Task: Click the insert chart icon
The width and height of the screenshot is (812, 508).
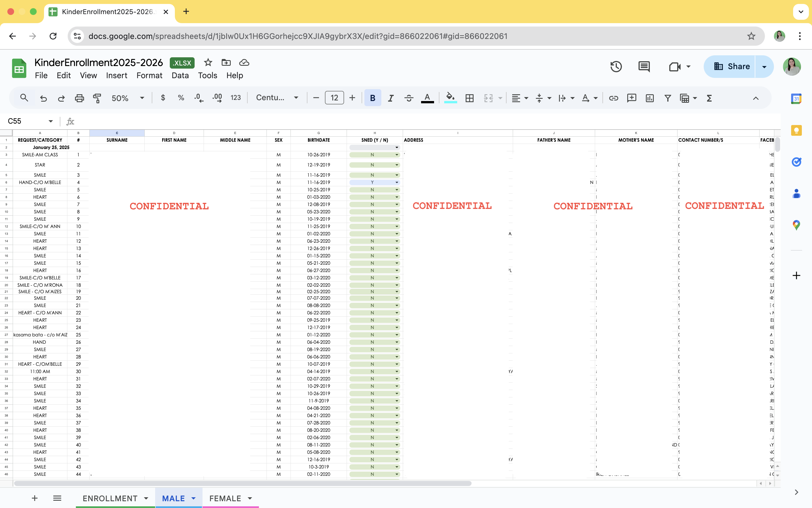Action: pos(650,98)
